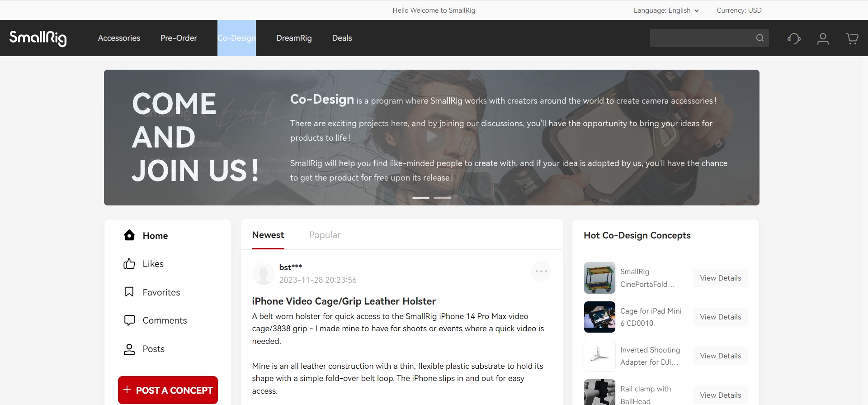View Details for Cage for iPad Mini
Screen dimensions: 868x405
click(720, 317)
